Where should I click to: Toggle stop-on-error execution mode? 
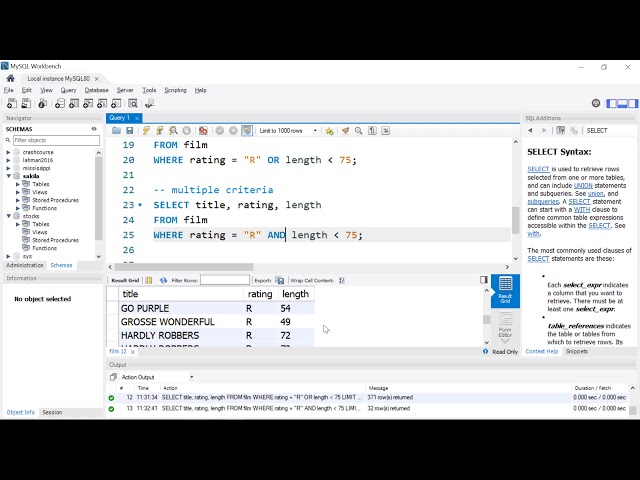[x=203, y=131]
